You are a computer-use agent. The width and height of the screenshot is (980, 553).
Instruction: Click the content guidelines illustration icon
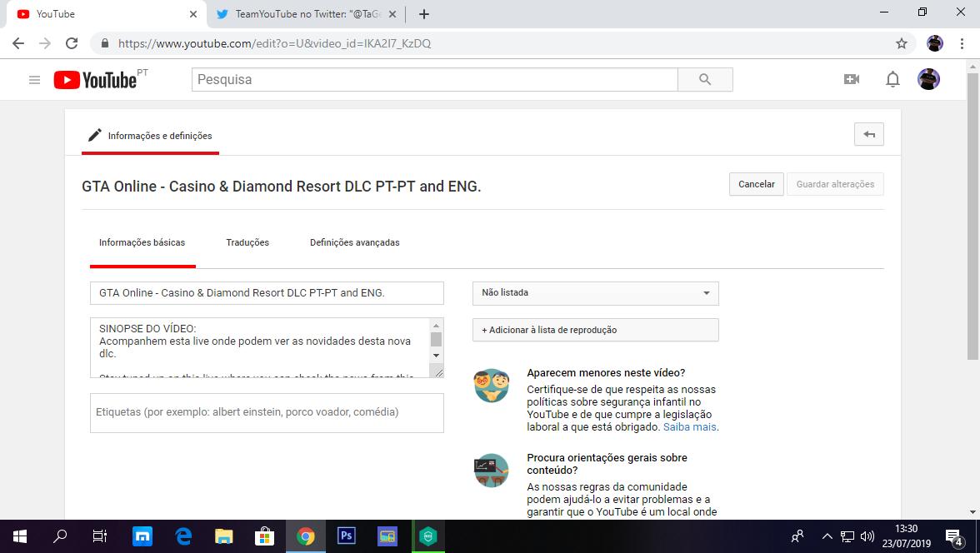[x=492, y=470]
